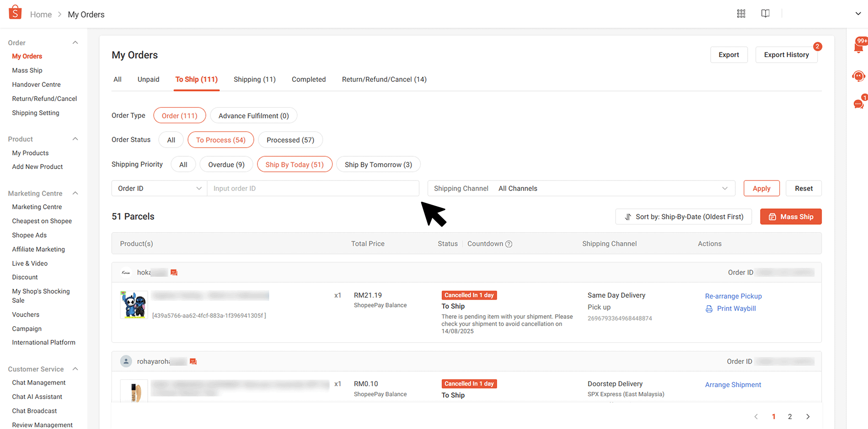Select Processed (57) order status
The image size is (868, 429).
(290, 140)
